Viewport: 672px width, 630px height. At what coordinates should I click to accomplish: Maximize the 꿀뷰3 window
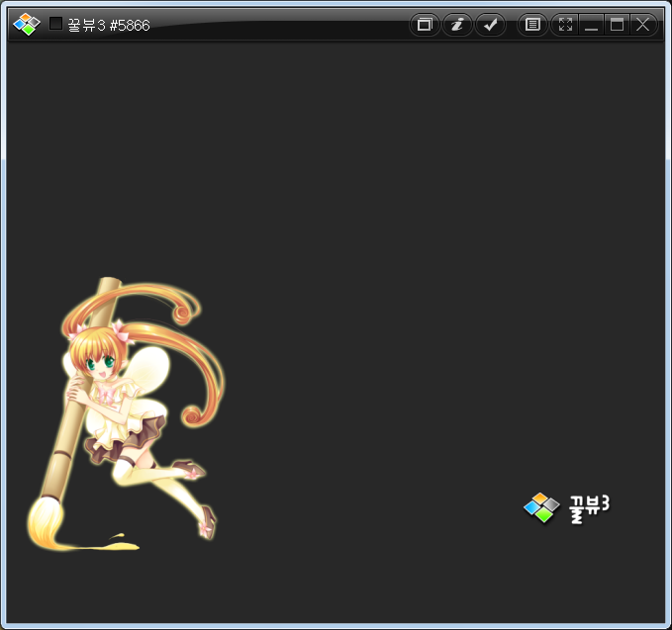pyautogui.click(x=617, y=25)
